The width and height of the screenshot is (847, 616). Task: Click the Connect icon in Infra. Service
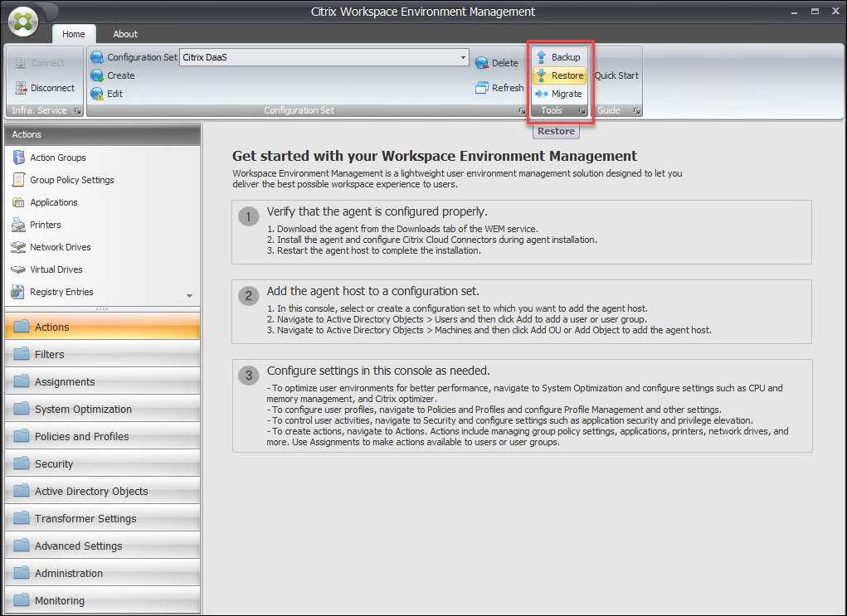pyautogui.click(x=21, y=63)
